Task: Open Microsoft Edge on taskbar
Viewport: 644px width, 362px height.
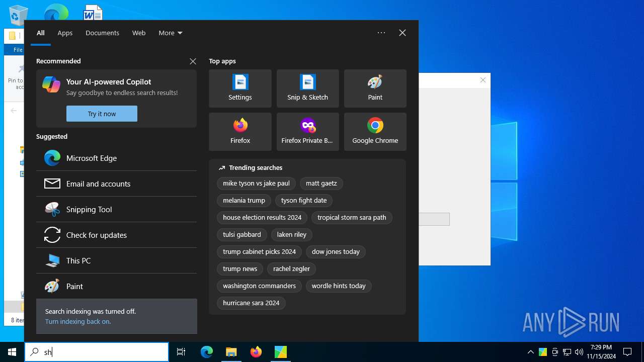Action: 207,352
